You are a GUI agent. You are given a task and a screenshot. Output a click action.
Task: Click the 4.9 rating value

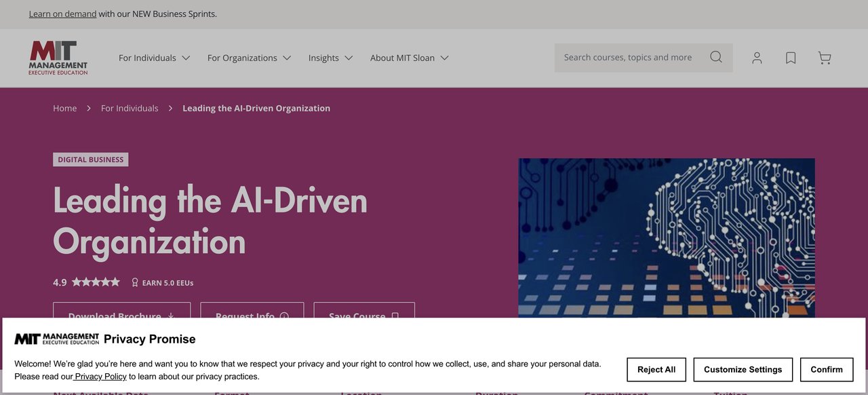point(60,282)
